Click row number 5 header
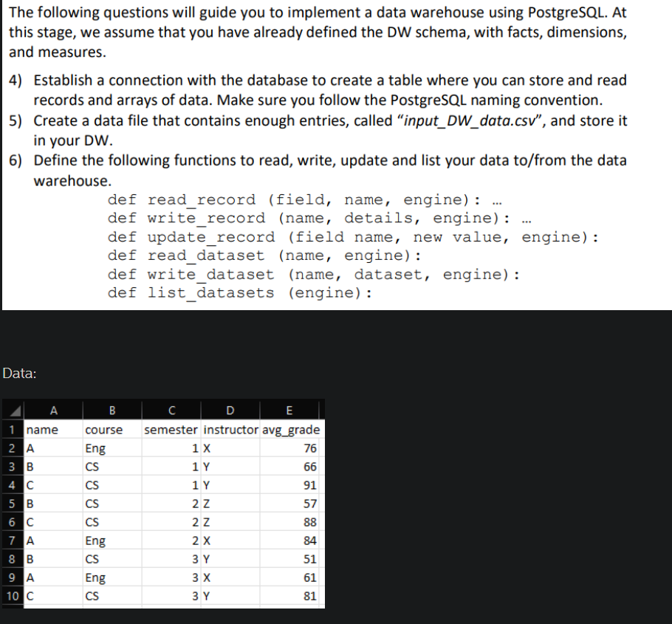Image resolution: width=672 pixels, height=624 pixels. [x=13, y=503]
